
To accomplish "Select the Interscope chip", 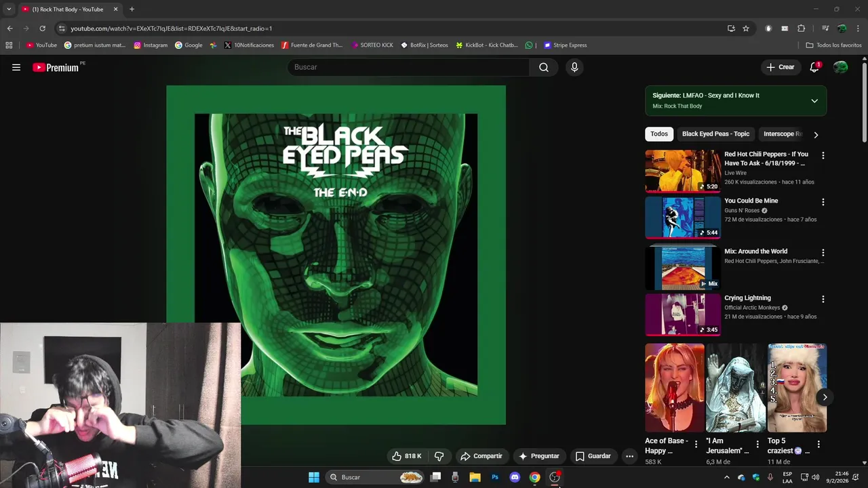I will click(782, 134).
